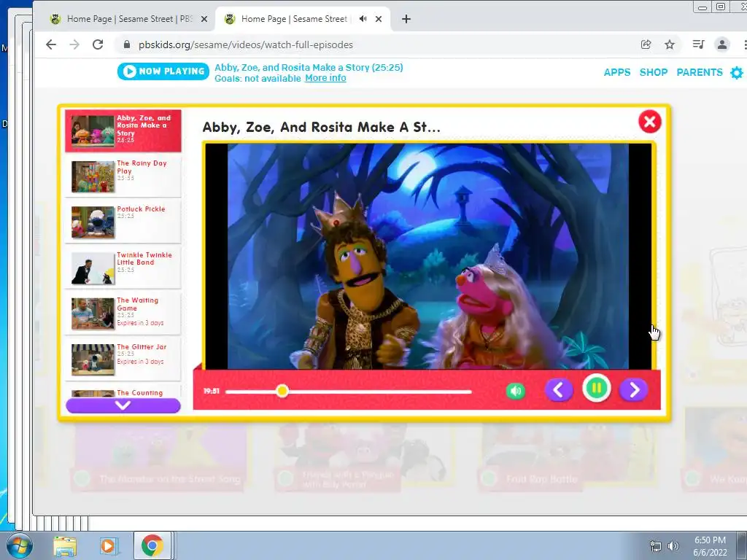
Task: Click the NOW PLAYING button
Action: pyautogui.click(x=163, y=71)
